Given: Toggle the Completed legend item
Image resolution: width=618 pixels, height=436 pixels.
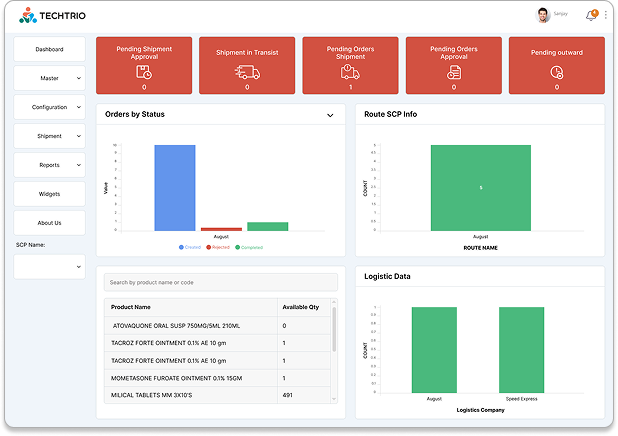Looking at the screenshot, I should 249,247.
